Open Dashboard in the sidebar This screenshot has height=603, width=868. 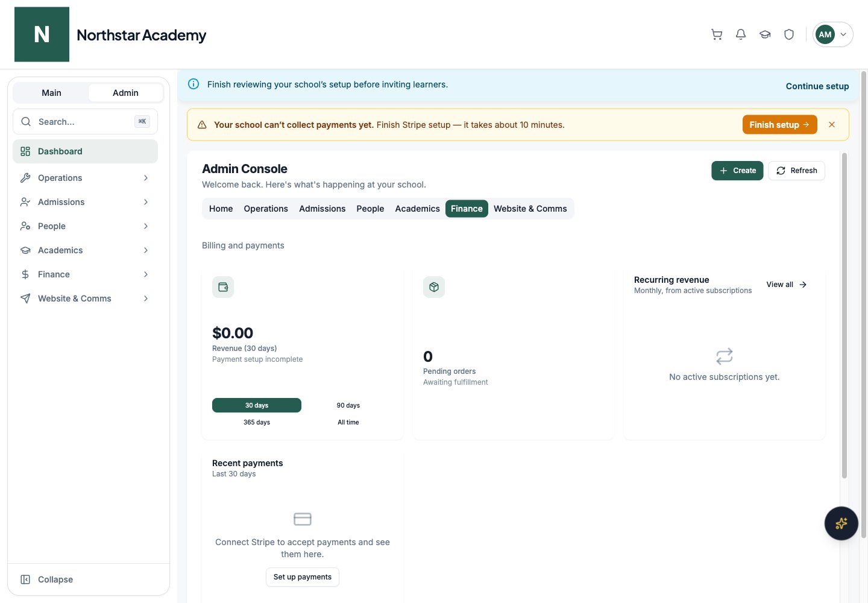pyautogui.click(x=85, y=151)
